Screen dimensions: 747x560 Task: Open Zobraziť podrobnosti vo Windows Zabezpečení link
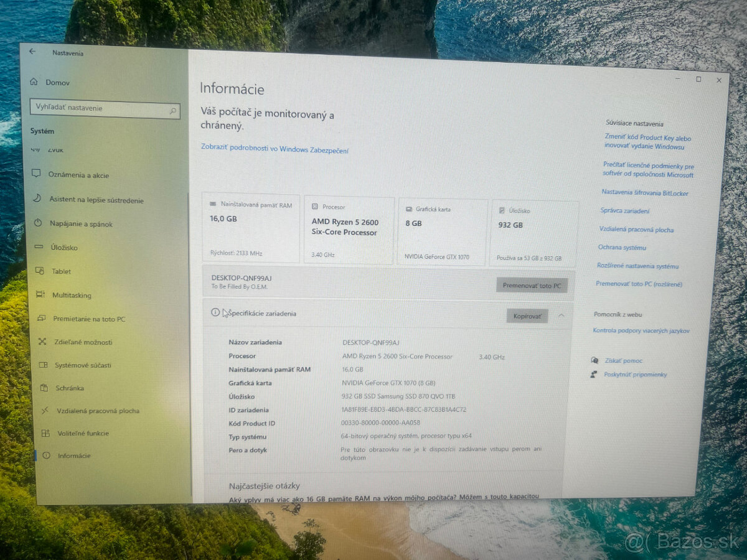tap(274, 150)
